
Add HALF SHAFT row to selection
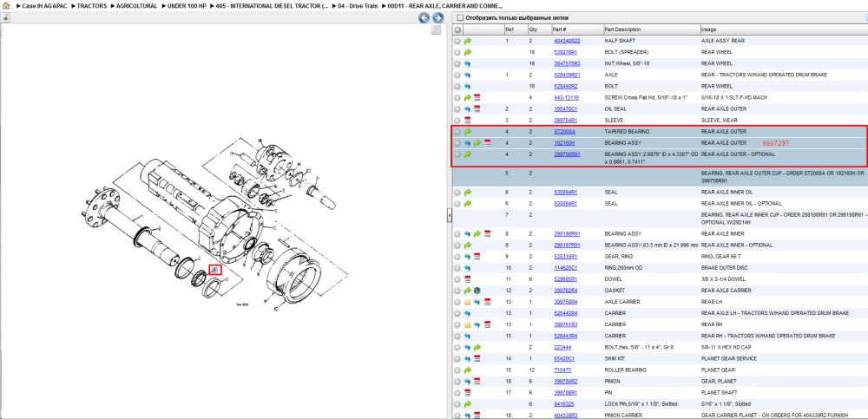click(457, 41)
